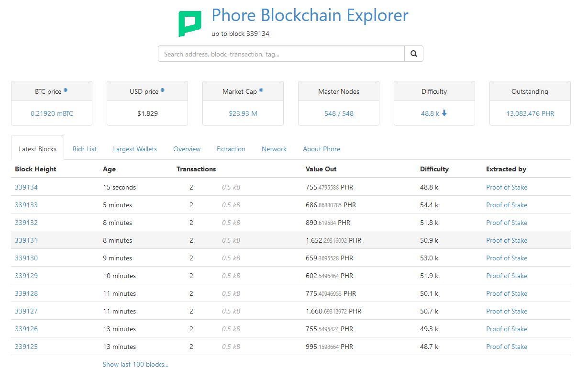Click the Phore logo icon
The width and height of the screenshot is (588, 370).
[x=190, y=24]
